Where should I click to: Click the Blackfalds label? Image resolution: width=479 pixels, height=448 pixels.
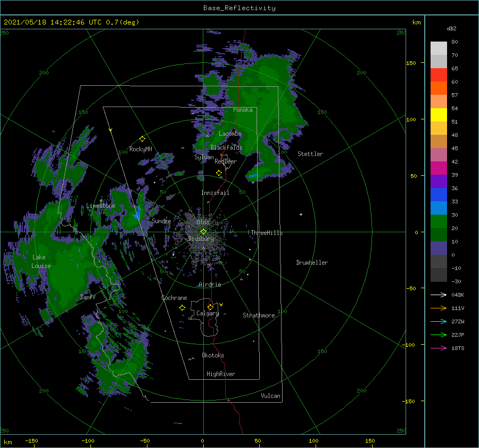(x=226, y=148)
